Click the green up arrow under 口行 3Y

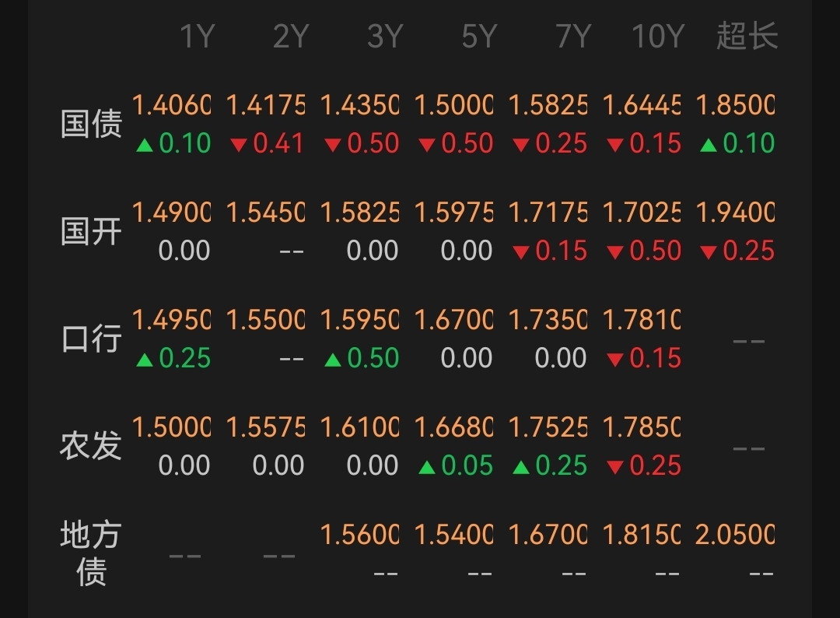tap(333, 359)
